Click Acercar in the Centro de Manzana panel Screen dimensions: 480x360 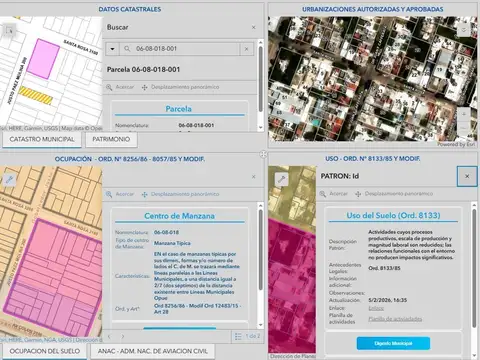pos(120,194)
